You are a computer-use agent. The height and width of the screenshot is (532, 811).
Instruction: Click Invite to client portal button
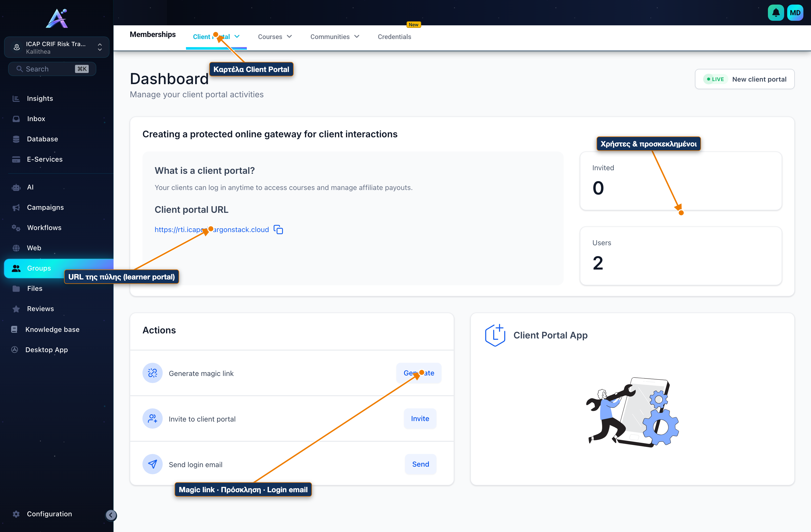coord(420,419)
